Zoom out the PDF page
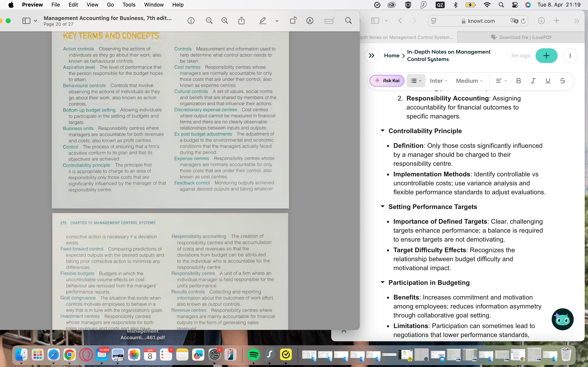 [x=209, y=21]
